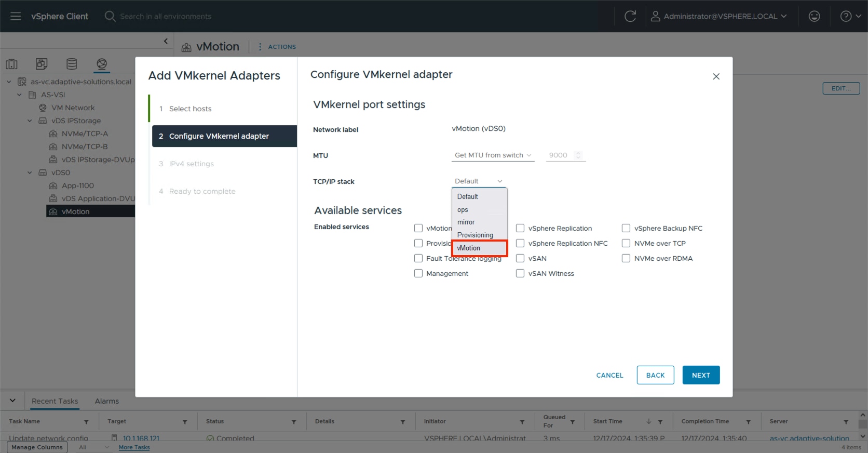Click the EDIT button
The width and height of the screenshot is (868, 453).
point(841,88)
